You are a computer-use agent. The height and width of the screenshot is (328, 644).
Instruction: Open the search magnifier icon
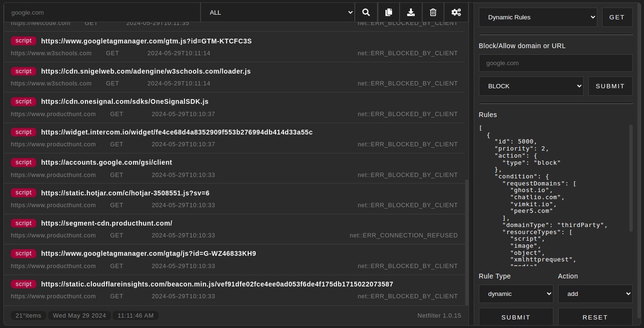366,12
